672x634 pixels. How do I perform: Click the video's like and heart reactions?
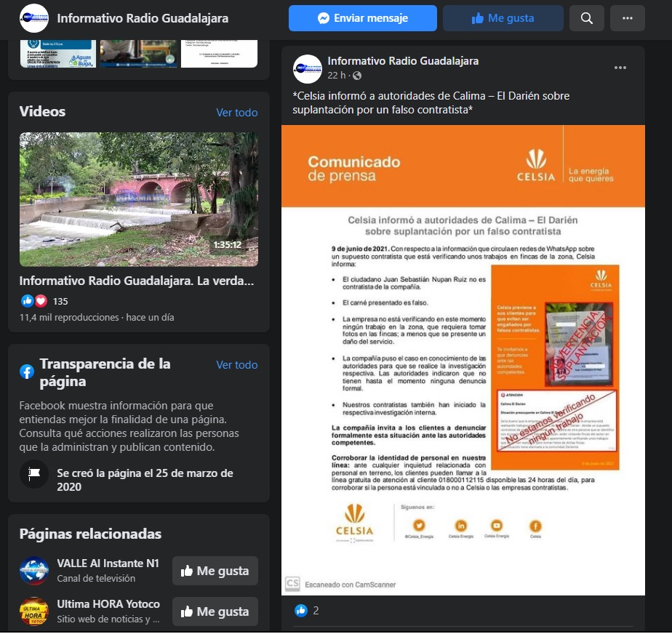[34, 301]
